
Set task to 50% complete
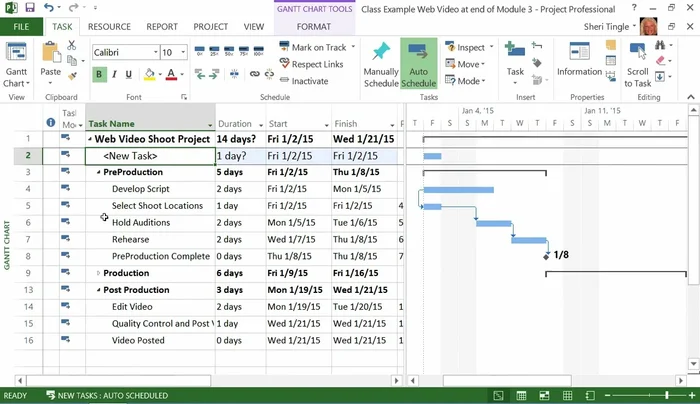pos(229,50)
